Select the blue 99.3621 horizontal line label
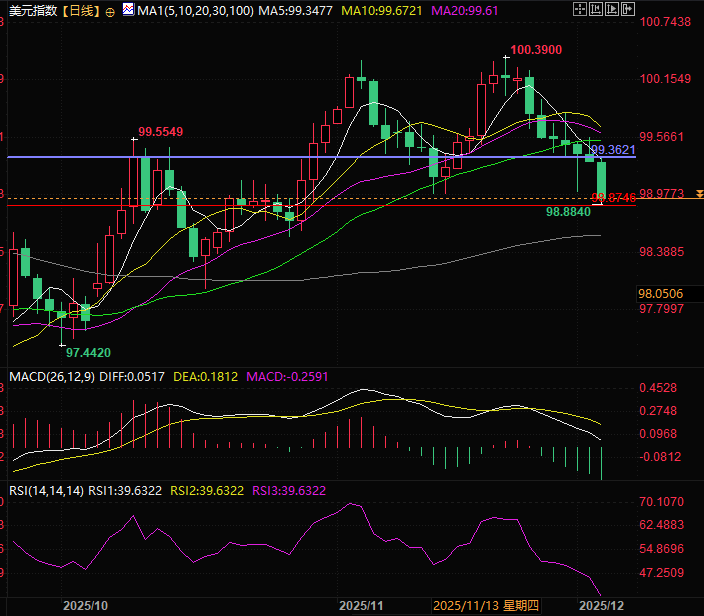704x616 pixels. pos(613,149)
